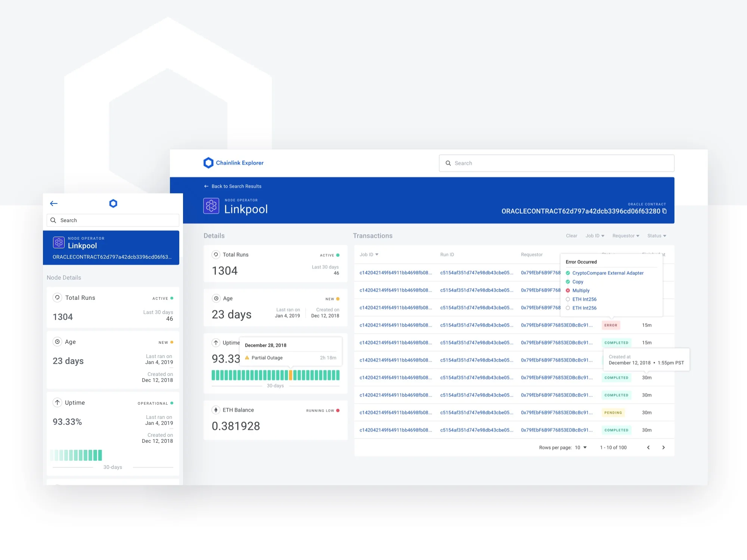Click the back arrow in mobile panel

(x=54, y=203)
